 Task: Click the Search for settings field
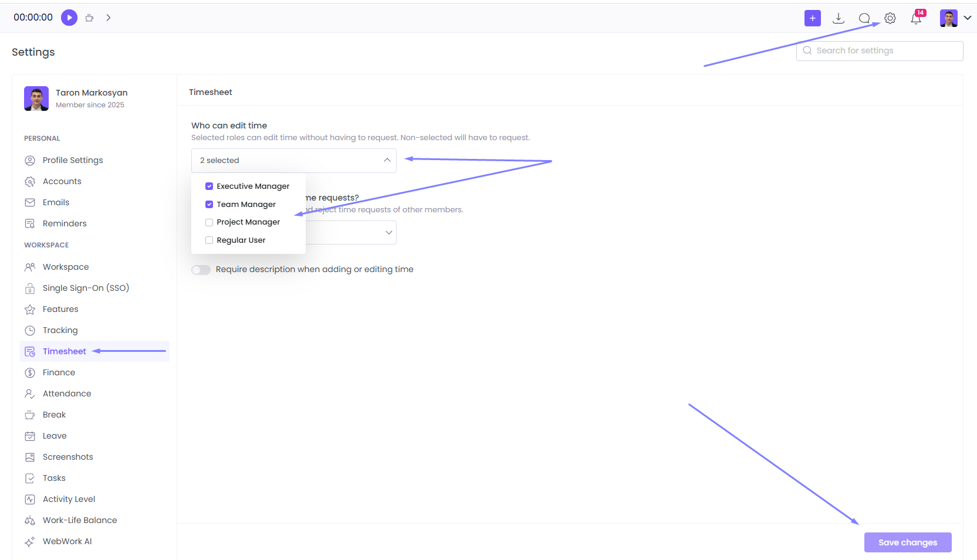879,50
